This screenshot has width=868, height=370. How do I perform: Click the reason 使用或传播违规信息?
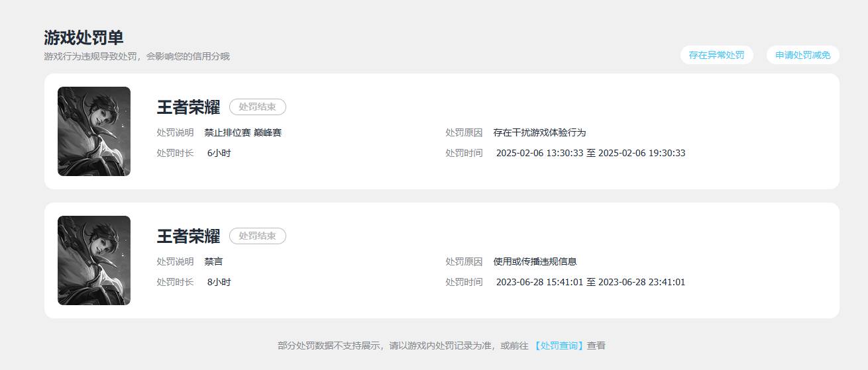click(535, 261)
